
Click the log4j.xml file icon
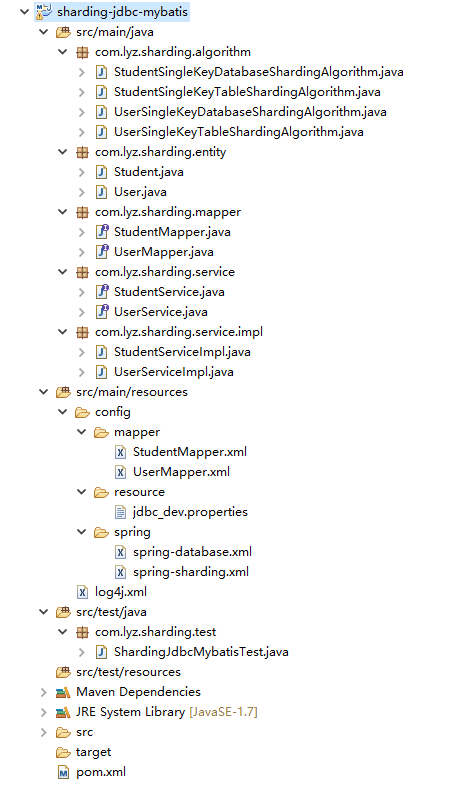point(82,592)
